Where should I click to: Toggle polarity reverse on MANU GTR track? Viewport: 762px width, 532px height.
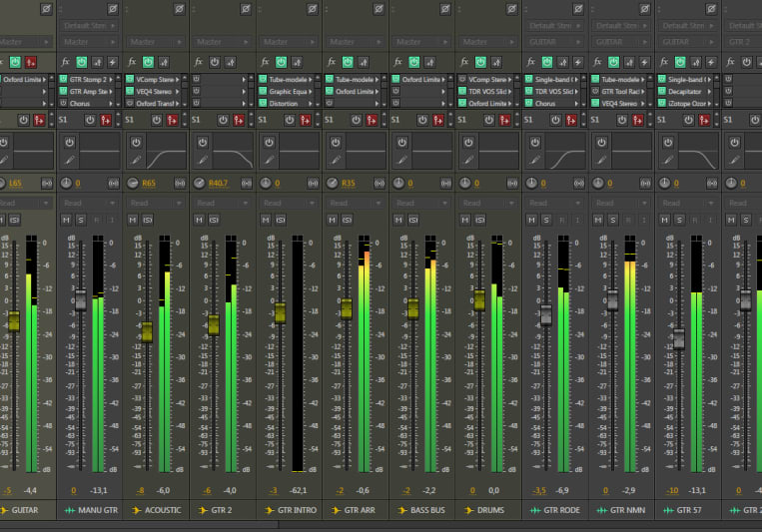click(113, 9)
